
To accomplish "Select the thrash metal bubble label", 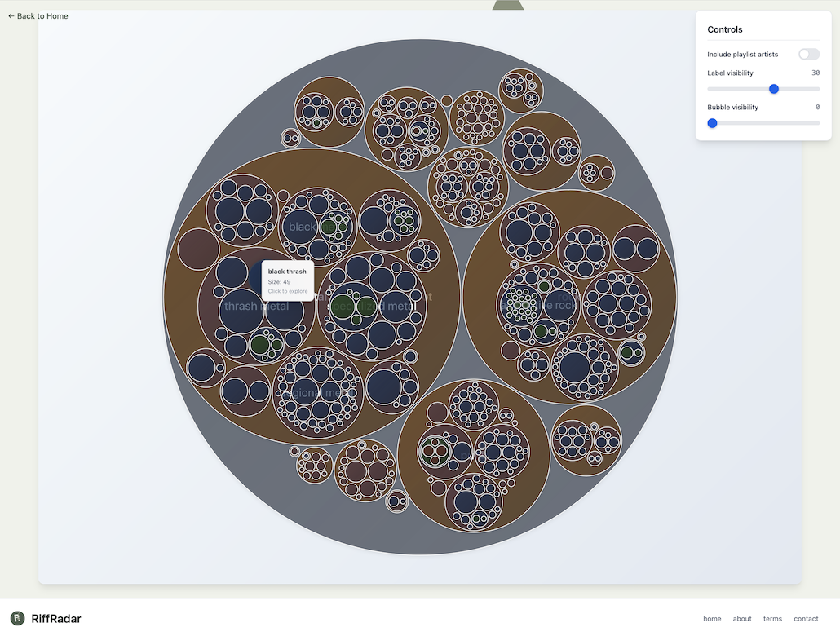I will [x=256, y=306].
